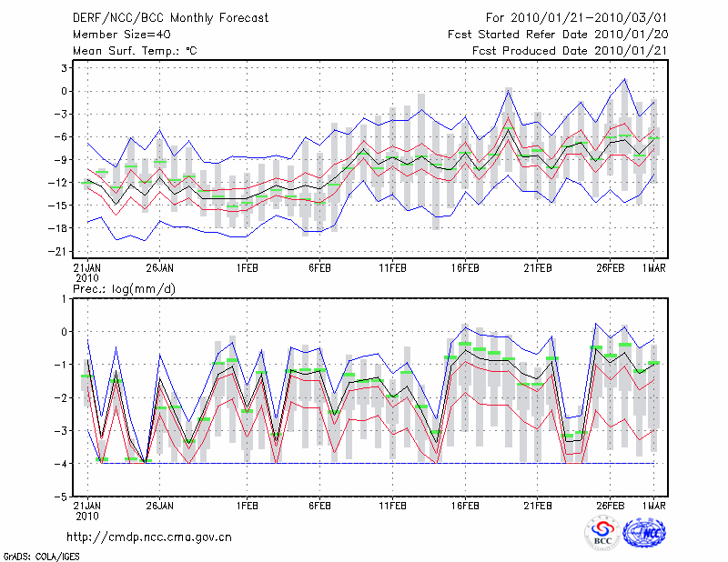728x562 pixels.
Task: Click 21FEB label on the temperature chart axis
Action: [x=538, y=268]
